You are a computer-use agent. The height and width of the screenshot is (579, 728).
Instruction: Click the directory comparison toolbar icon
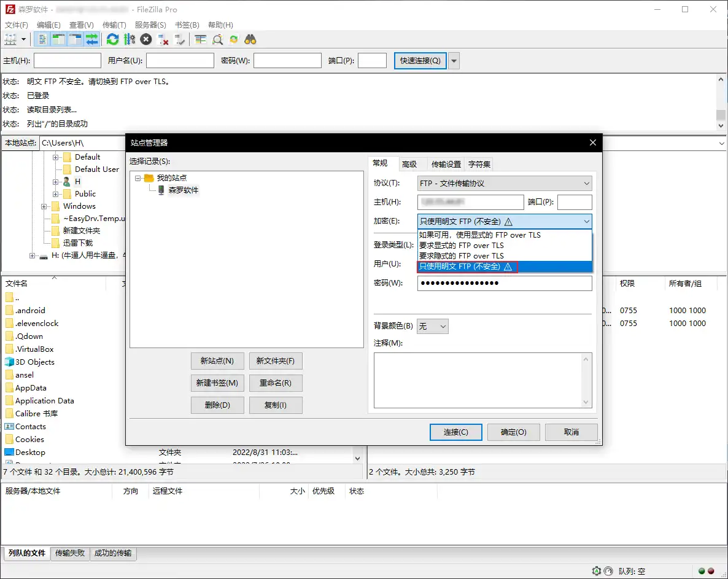(x=201, y=39)
